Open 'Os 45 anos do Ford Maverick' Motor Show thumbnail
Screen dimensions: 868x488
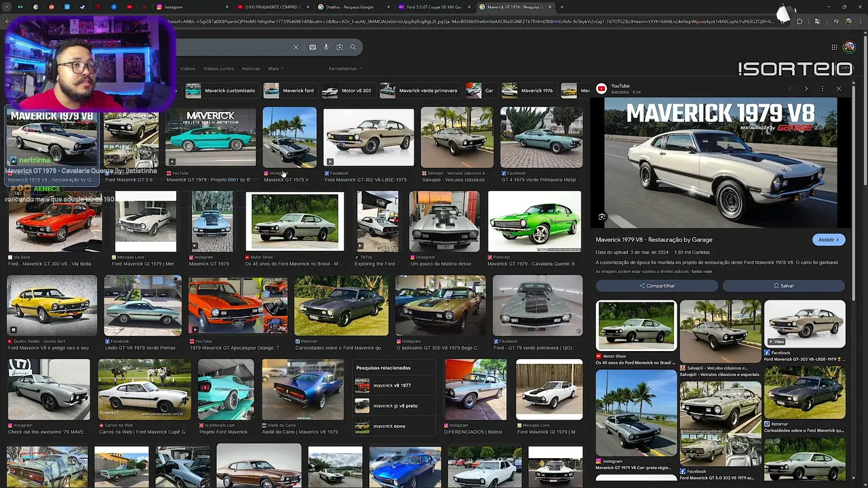coord(294,222)
